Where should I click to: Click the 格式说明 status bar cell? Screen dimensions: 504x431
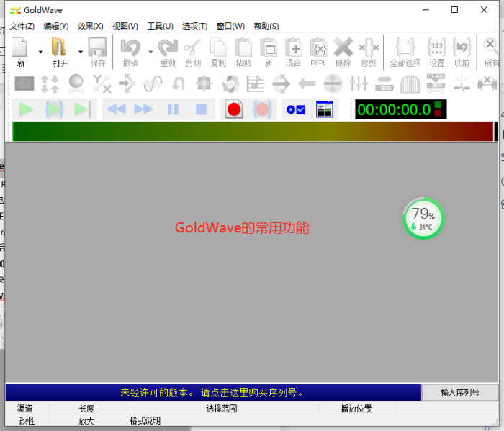(x=145, y=420)
